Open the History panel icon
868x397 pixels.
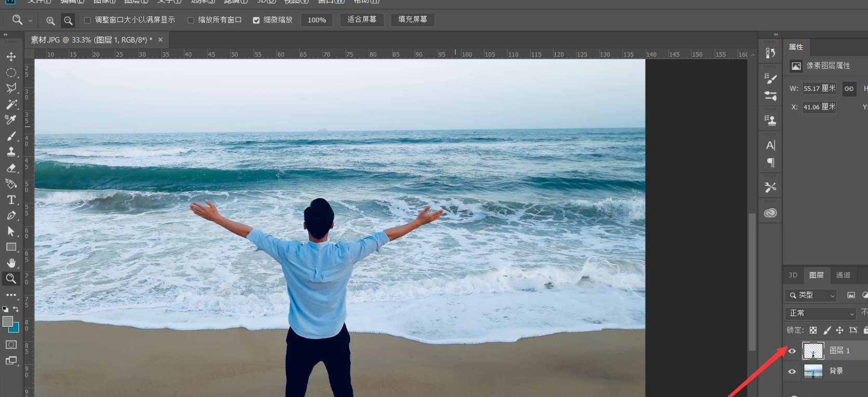[x=770, y=53]
